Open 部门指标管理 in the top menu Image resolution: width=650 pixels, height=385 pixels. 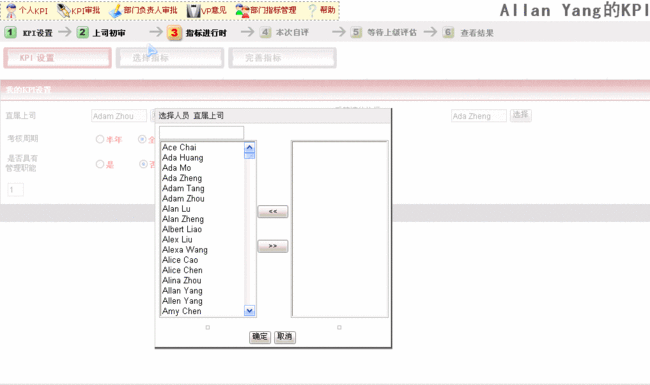click(274, 10)
